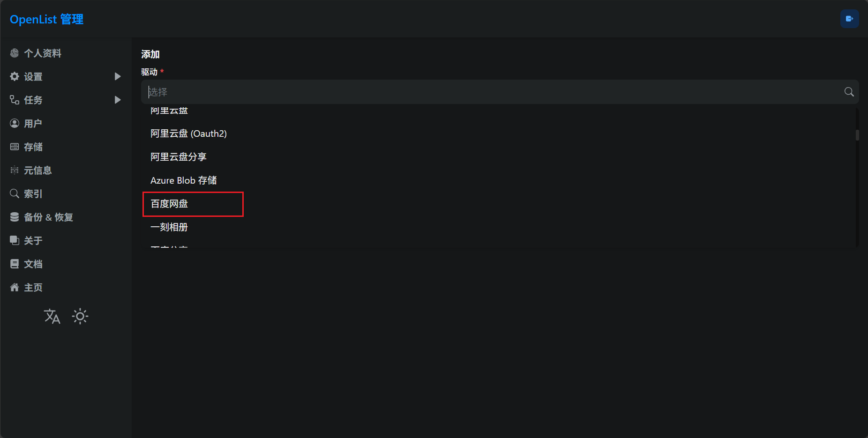Viewport: 868px width, 438px height.
Task: Click the gear icon beside 设置
Action: pyautogui.click(x=15, y=77)
